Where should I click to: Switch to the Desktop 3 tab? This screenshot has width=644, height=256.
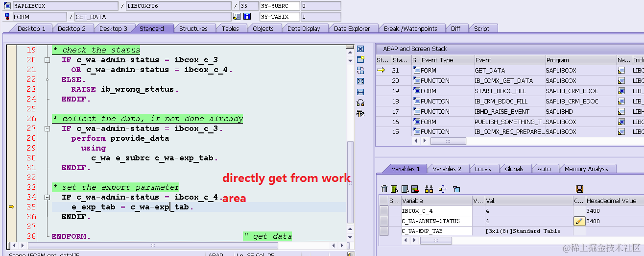[x=113, y=28]
